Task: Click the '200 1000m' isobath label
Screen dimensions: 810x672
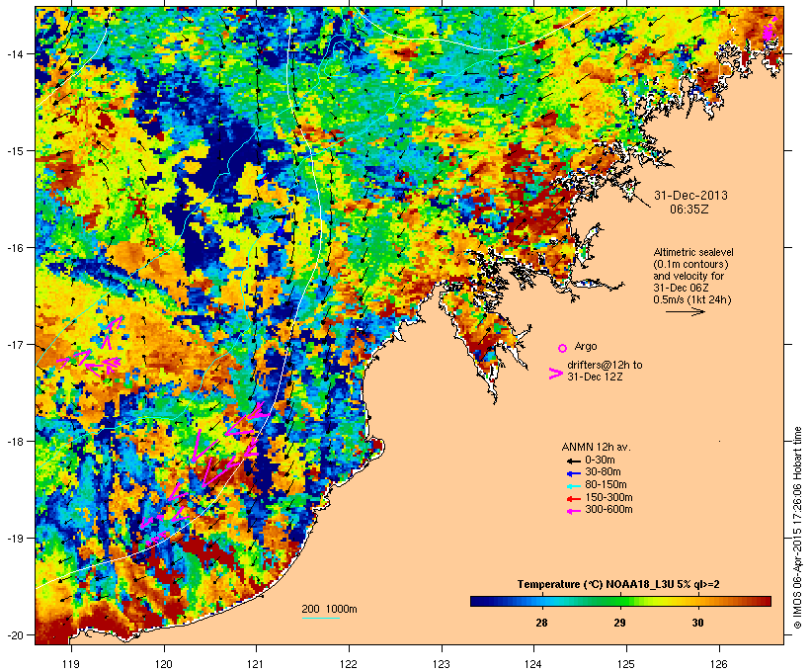Action: 329,609
